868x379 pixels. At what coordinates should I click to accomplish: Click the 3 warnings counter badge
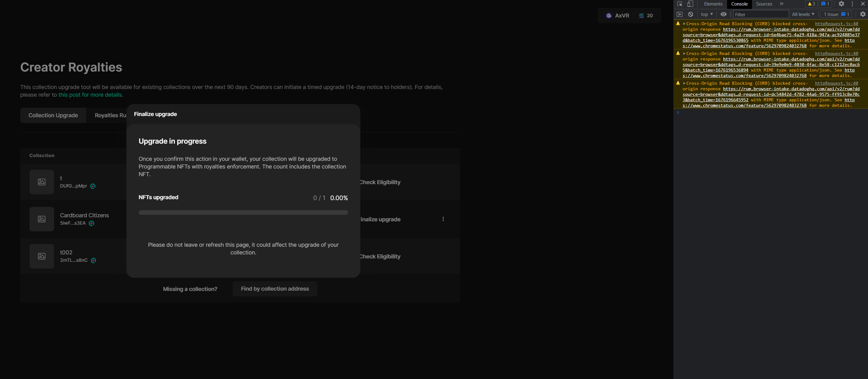pos(812,4)
